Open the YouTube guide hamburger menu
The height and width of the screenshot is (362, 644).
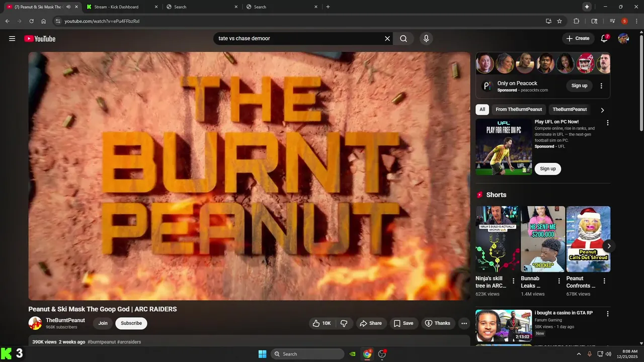click(12, 39)
